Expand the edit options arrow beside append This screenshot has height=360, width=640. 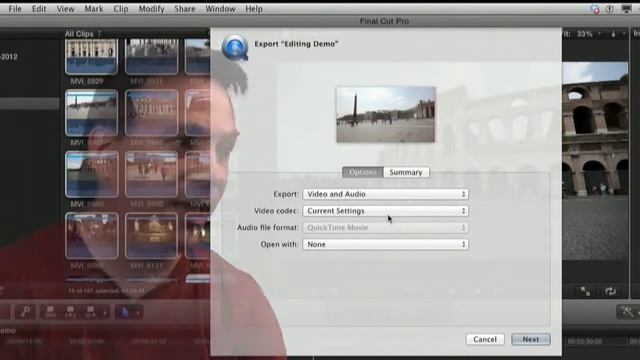pos(105,313)
